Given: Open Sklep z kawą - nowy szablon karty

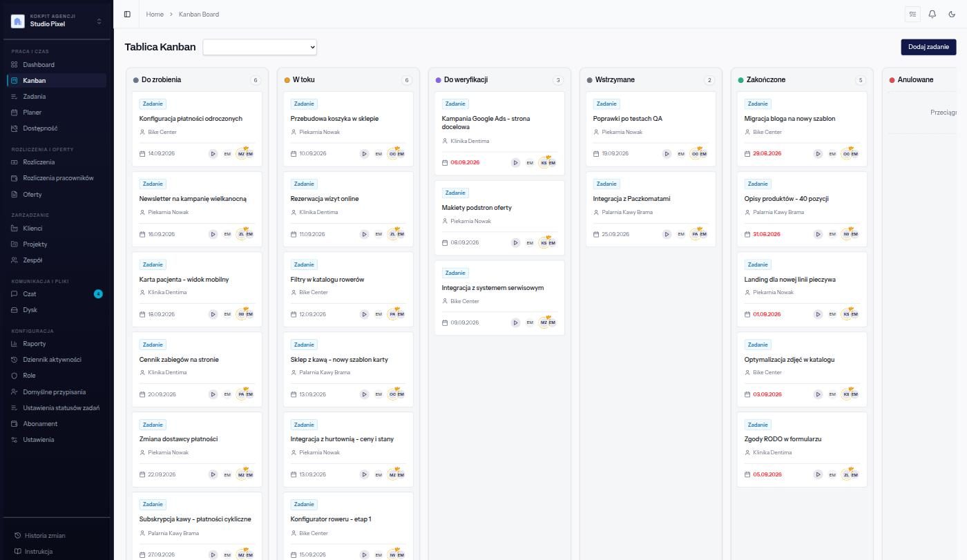Looking at the screenshot, I should pyautogui.click(x=348, y=369).
